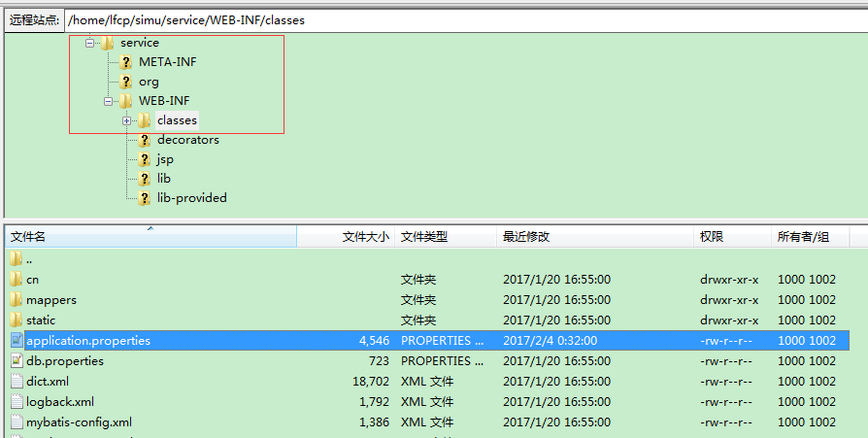Select the service folder in tree
The width and height of the screenshot is (868, 438).
[140, 43]
